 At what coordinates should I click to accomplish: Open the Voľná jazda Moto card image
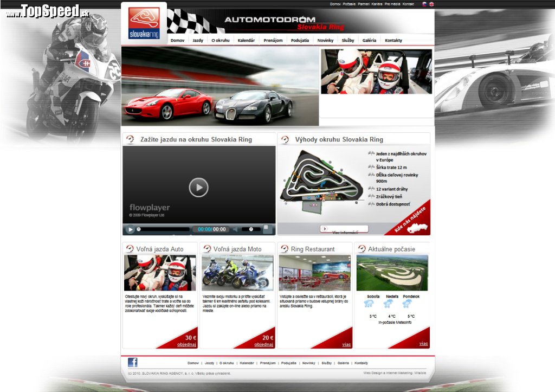tap(237, 273)
